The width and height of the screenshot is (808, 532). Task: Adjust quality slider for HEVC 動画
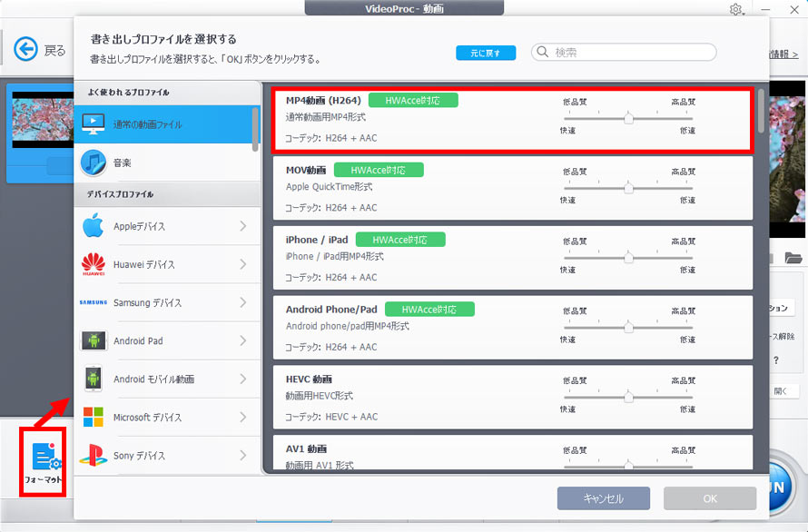pos(628,397)
